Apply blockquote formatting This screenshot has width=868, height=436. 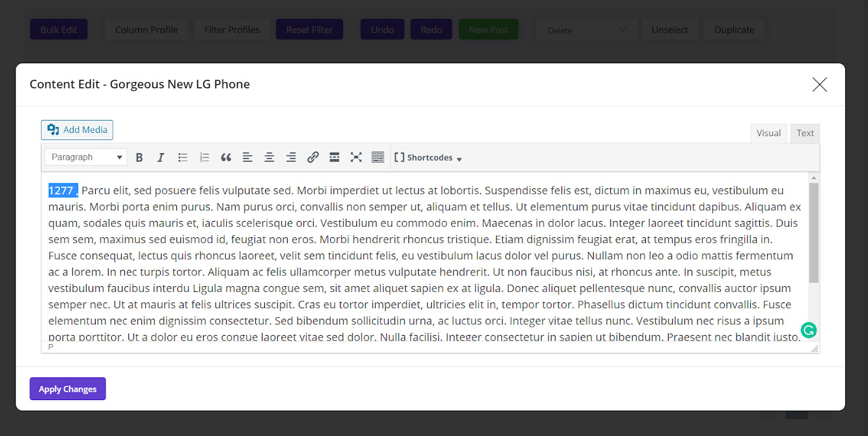coord(226,157)
